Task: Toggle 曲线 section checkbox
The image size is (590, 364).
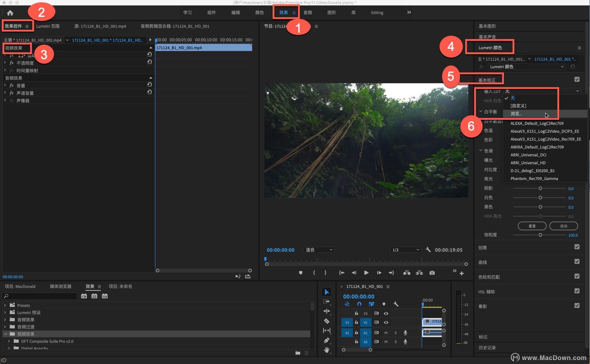Action: (577, 261)
